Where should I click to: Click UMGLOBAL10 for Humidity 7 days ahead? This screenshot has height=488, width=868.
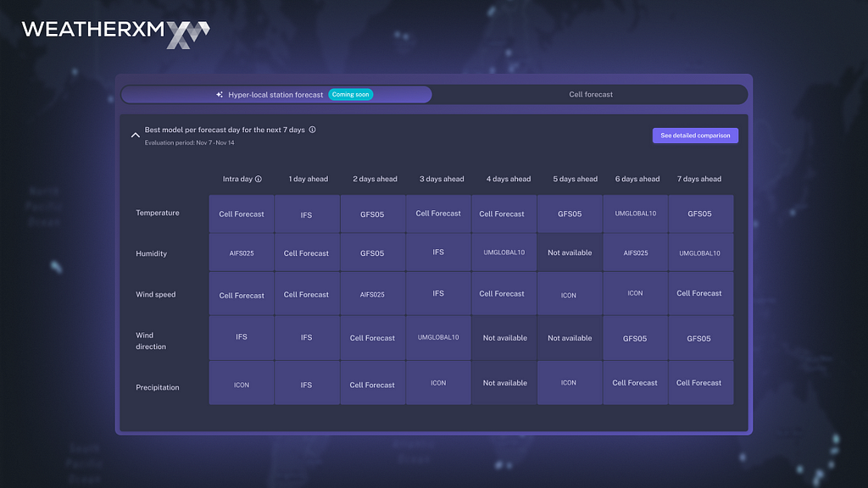coord(701,252)
